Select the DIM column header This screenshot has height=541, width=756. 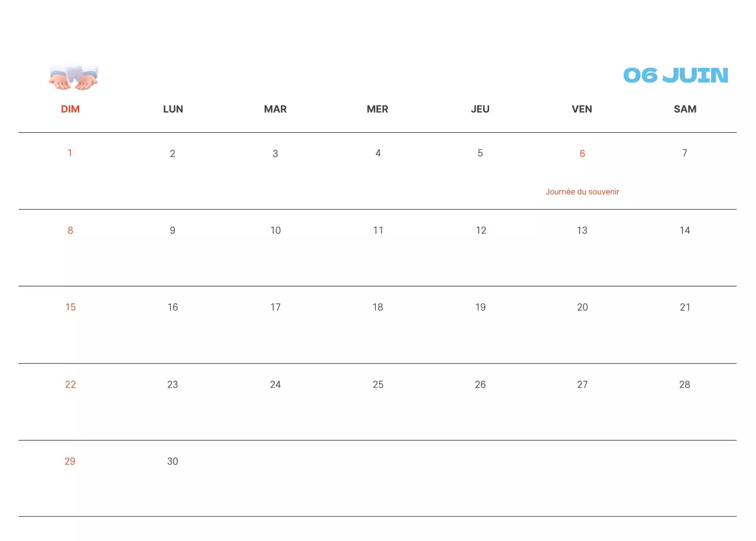tap(70, 109)
